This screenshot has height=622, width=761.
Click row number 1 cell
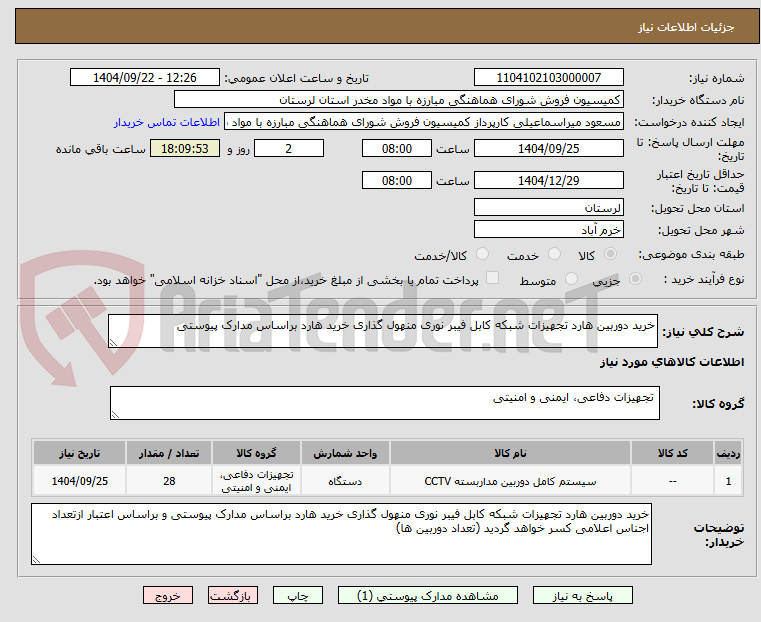[x=728, y=481]
